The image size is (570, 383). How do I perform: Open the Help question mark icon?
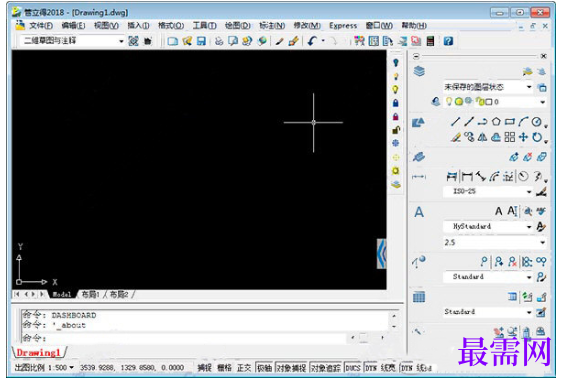[x=448, y=41]
